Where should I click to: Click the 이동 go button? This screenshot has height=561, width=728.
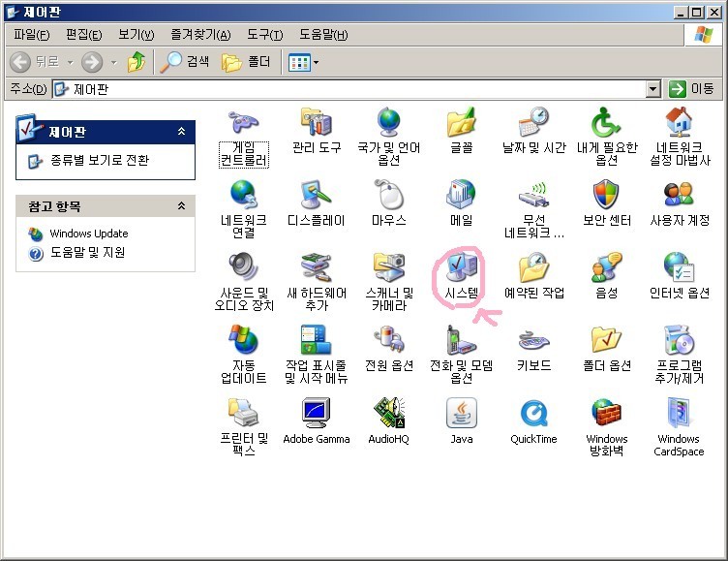pos(691,88)
